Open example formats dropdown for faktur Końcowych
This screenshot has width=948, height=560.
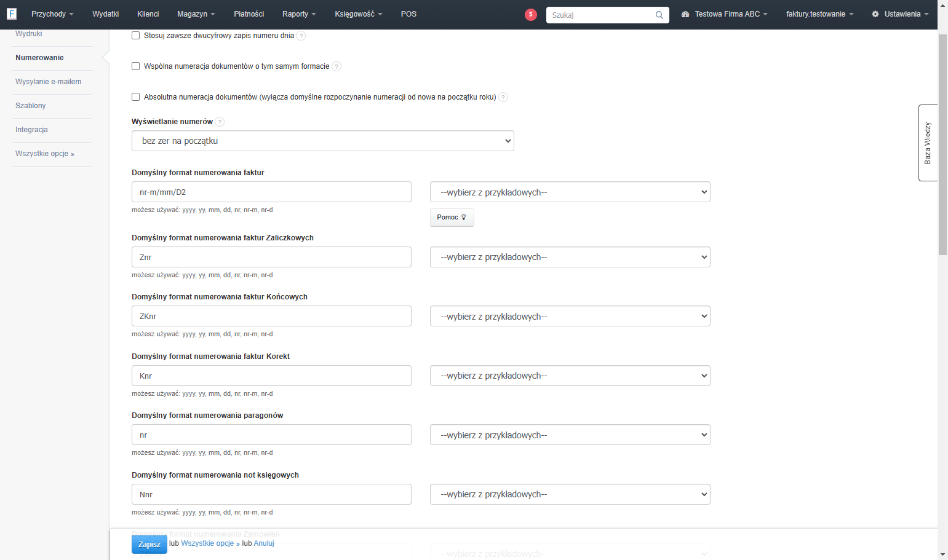[570, 317]
